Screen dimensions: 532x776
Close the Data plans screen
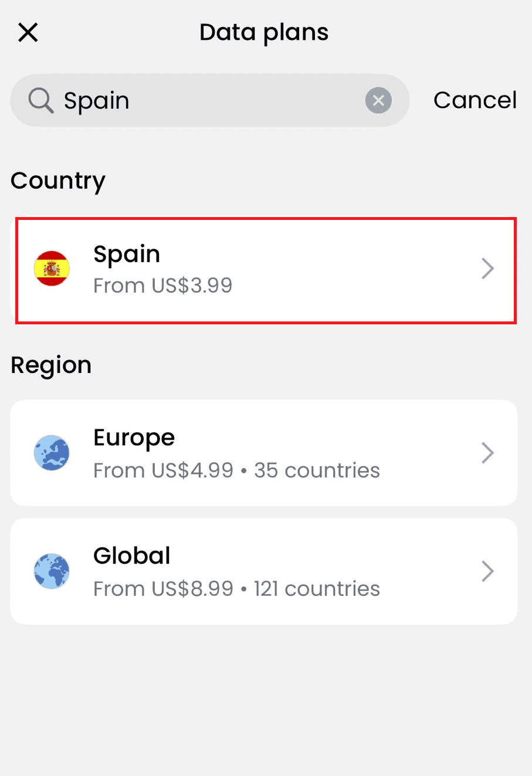[x=28, y=32]
